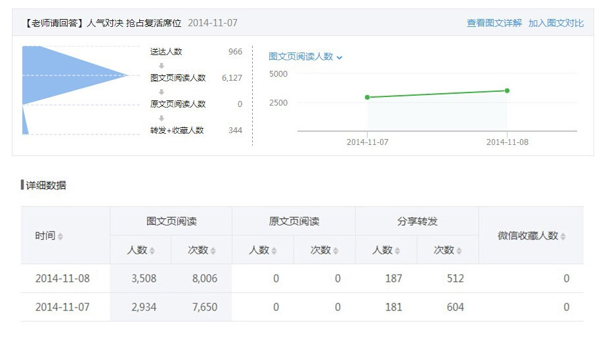Select table row date 2014-11-08
Viewport: 604px width, 364px height.
(62, 278)
